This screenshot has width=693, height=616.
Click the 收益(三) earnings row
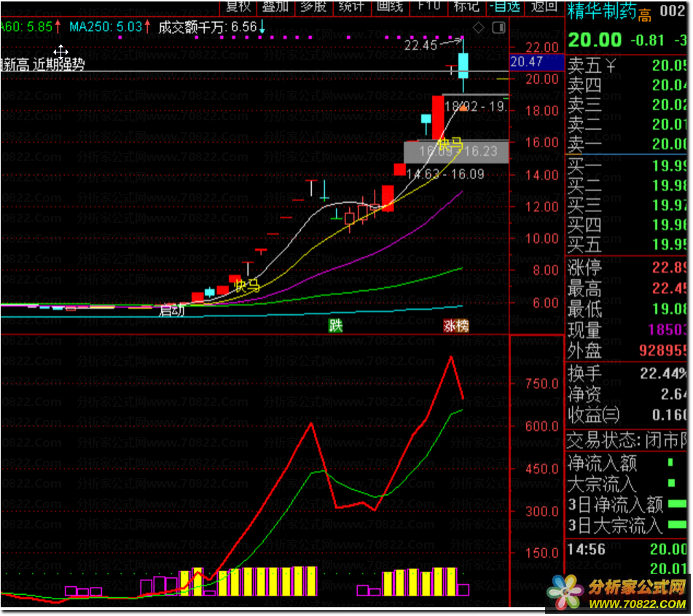coord(627,415)
